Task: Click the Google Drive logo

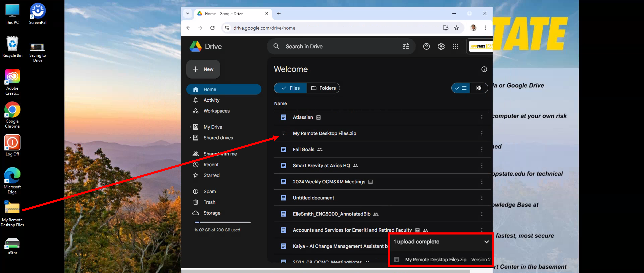Action: click(196, 47)
